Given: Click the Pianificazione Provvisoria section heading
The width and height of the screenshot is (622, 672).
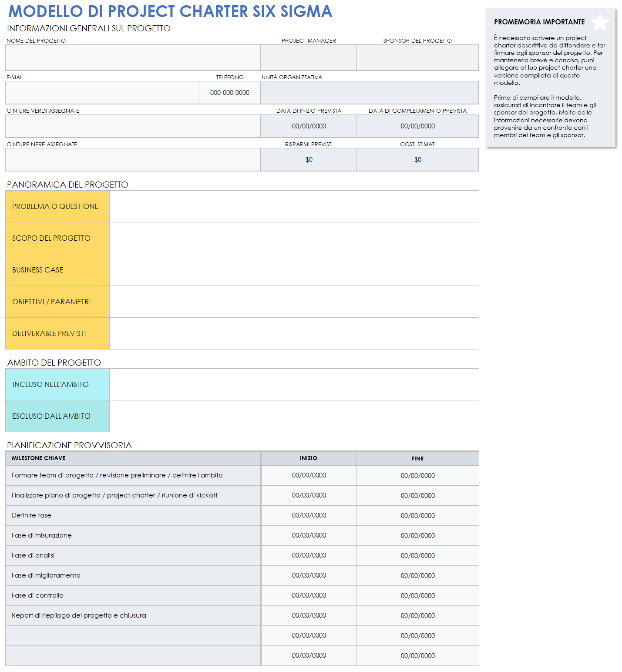Looking at the screenshot, I should point(69,445).
